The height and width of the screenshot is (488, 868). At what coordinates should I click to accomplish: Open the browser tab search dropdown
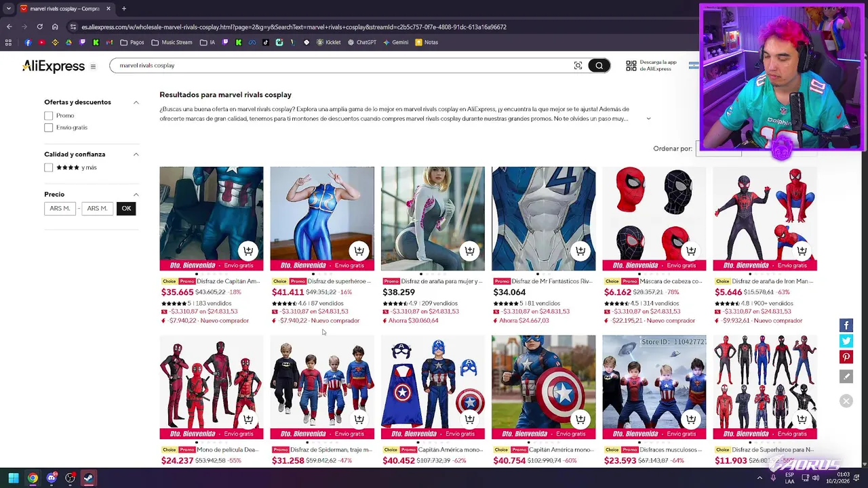click(x=9, y=9)
